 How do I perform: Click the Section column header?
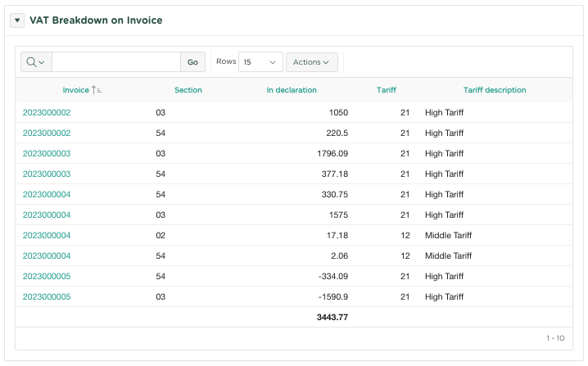tap(188, 90)
